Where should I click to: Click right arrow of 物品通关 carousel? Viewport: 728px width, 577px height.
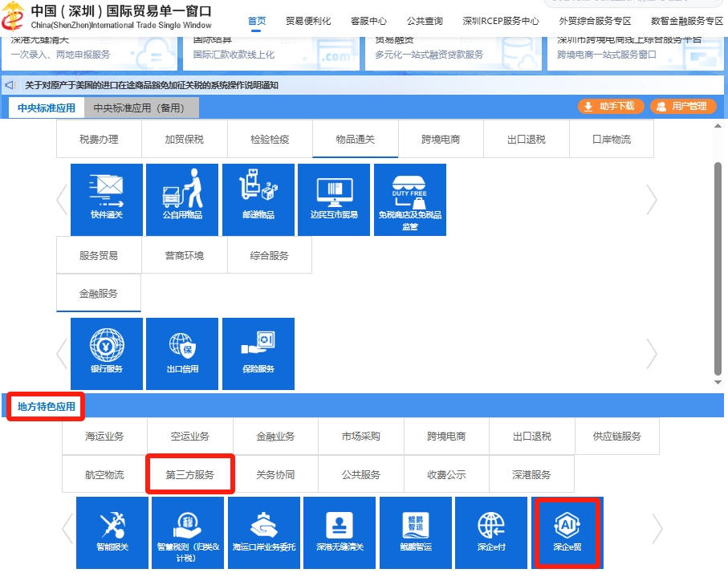[652, 200]
